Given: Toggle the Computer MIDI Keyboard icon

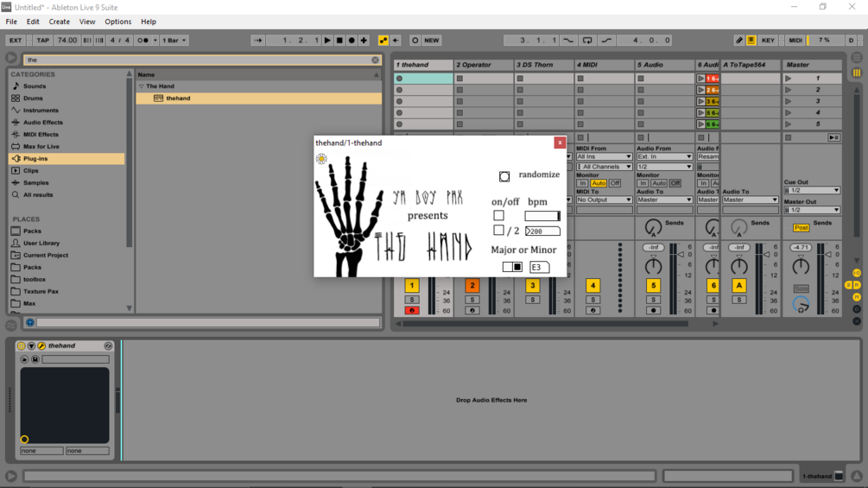Looking at the screenshot, I should 751,41.
